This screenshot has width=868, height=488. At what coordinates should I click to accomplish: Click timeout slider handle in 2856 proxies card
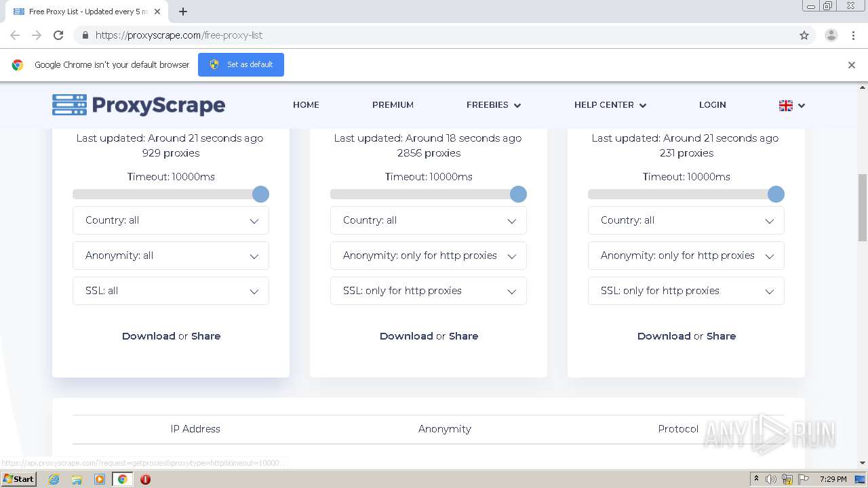click(518, 195)
